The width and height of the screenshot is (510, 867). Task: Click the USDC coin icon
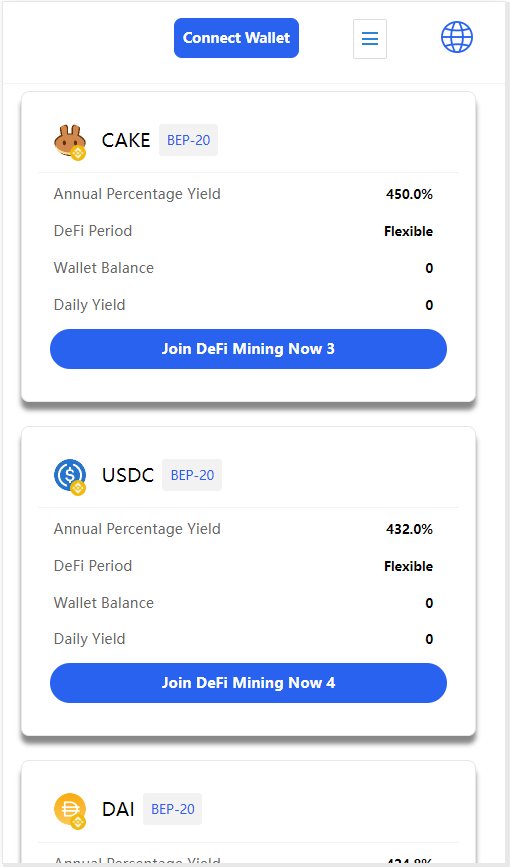pos(70,477)
